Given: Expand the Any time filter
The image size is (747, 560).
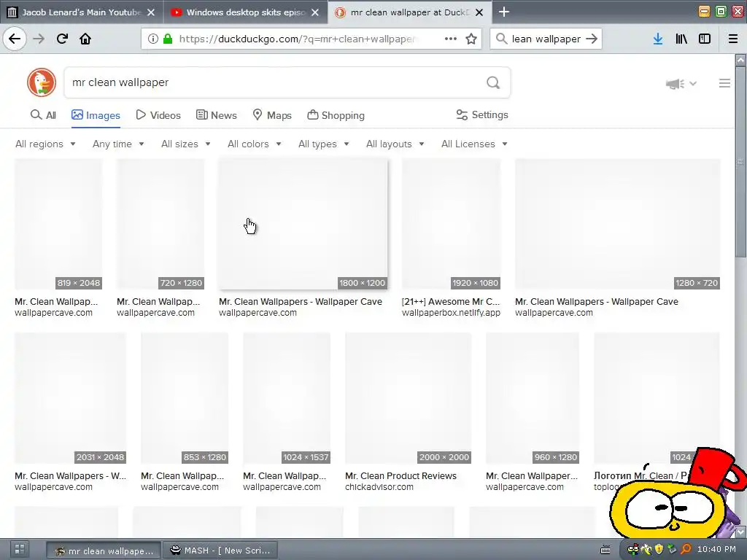Looking at the screenshot, I should click(118, 144).
